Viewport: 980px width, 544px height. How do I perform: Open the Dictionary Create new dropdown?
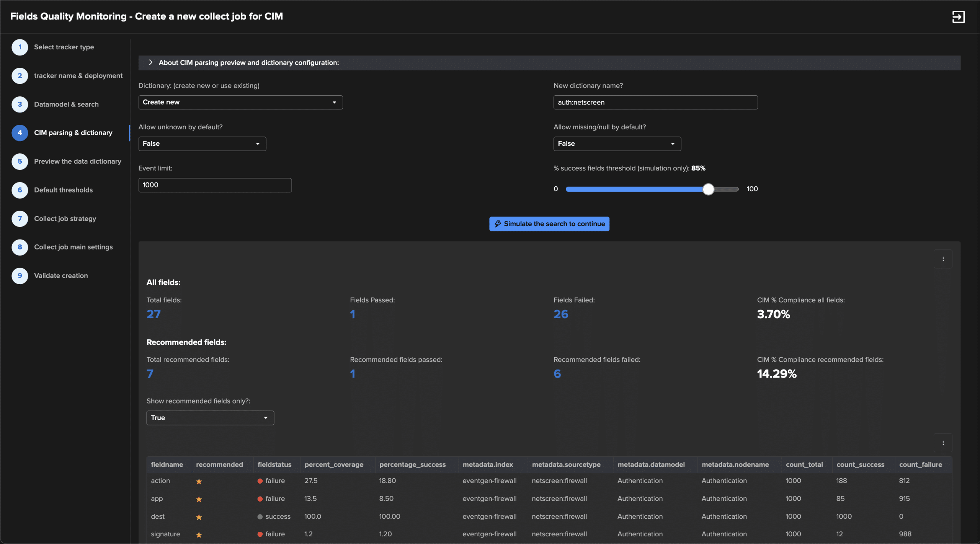pos(240,102)
